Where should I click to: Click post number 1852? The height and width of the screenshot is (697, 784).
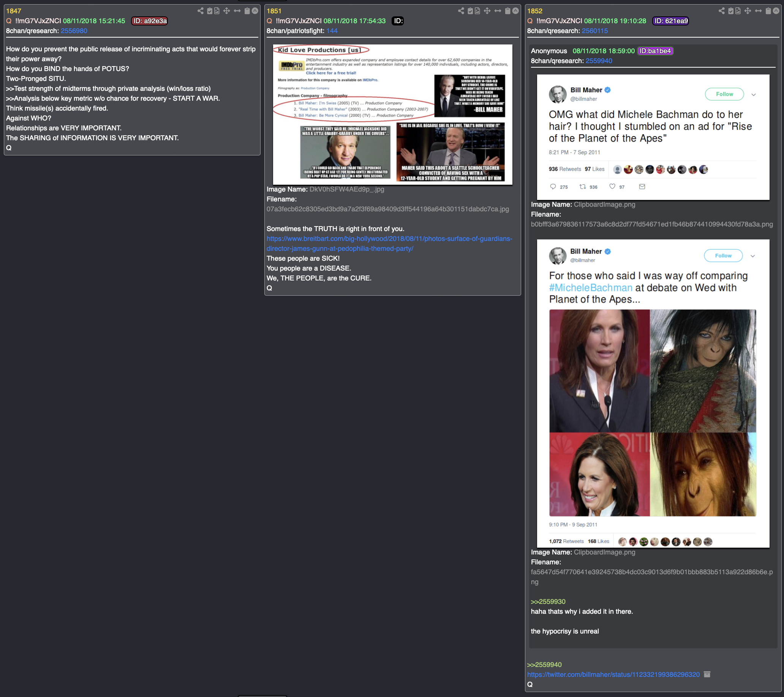coord(534,11)
